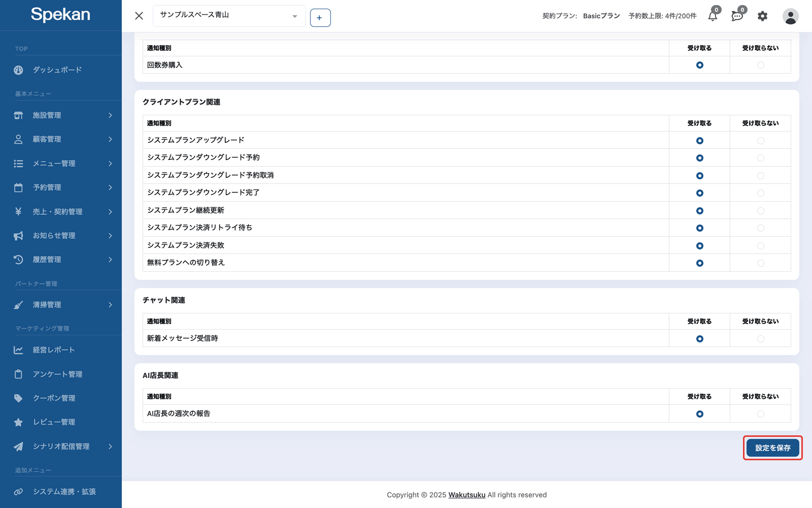Click the ダッシュボード dashboard icon
This screenshot has width=812, height=508.
click(x=18, y=70)
